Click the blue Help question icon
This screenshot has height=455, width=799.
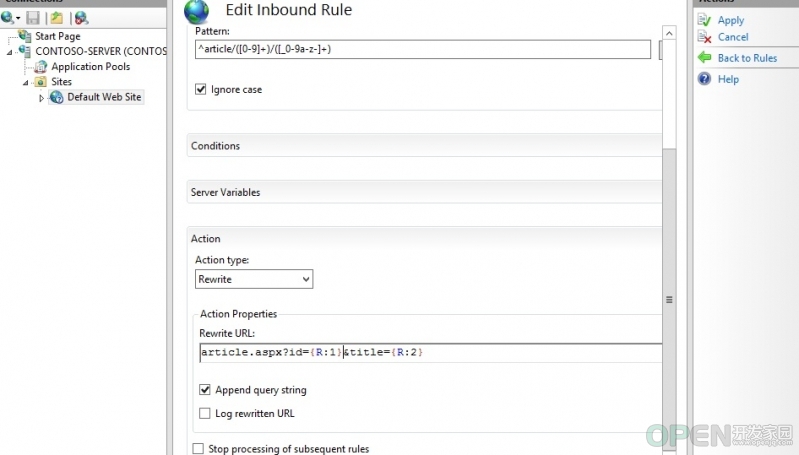pos(704,78)
